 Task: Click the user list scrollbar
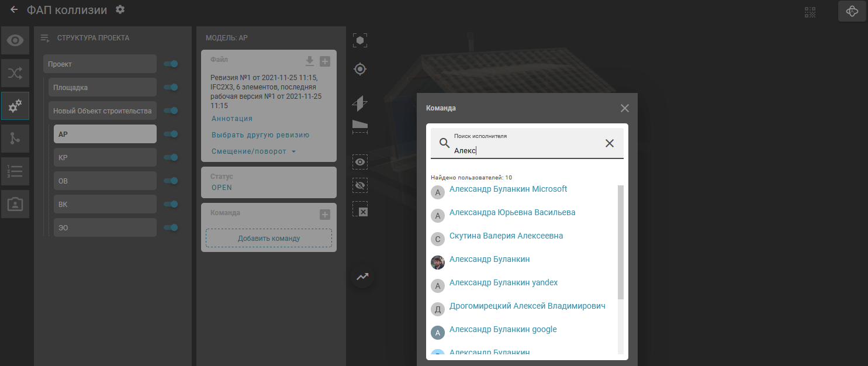pyautogui.click(x=620, y=242)
